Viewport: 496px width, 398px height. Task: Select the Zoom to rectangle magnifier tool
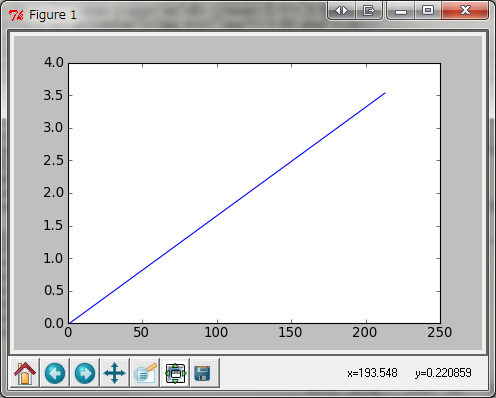[x=145, y=373]
